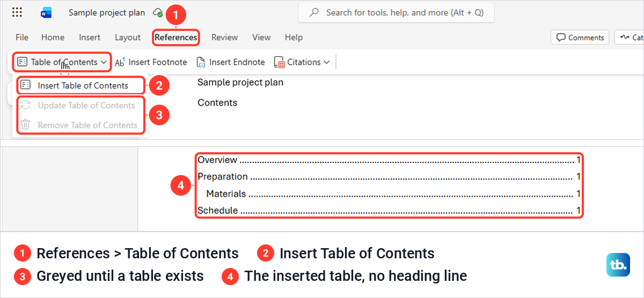Switch to the References tab
644x298 pixels.
176,38
